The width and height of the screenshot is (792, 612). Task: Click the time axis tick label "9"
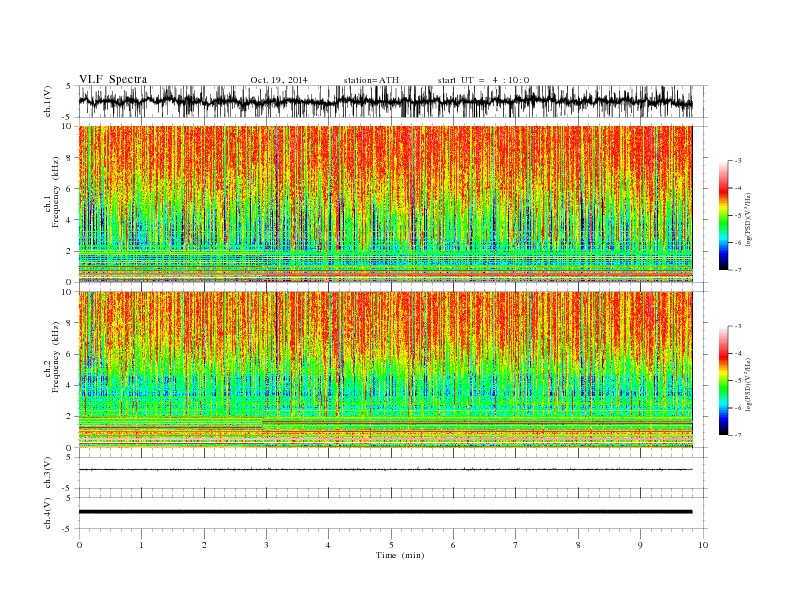point(640,545)
